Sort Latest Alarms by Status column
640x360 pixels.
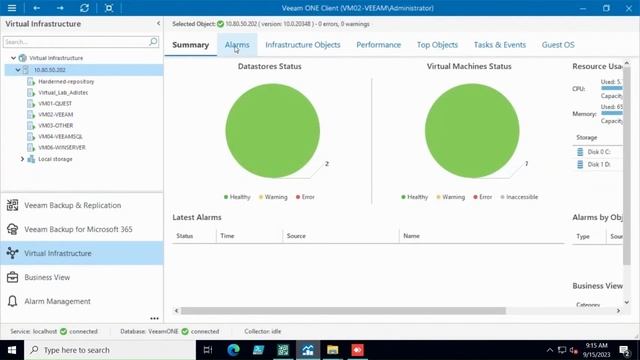(x=184, y=236)
